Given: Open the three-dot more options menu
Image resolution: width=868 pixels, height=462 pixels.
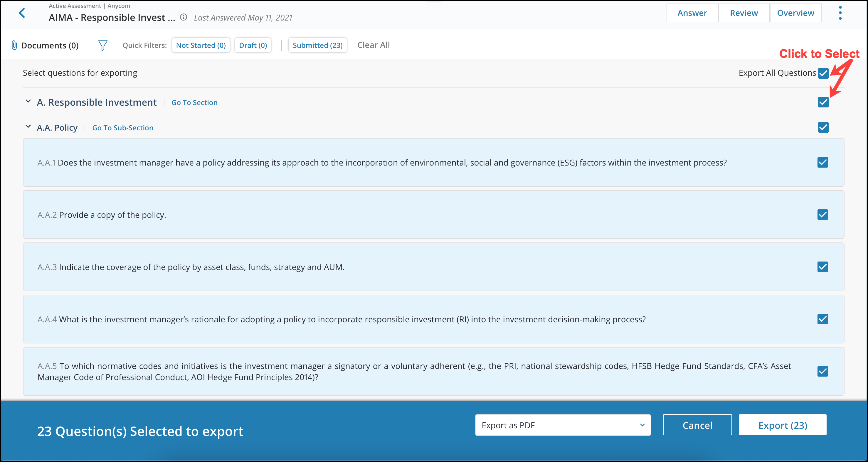Looking at the screenshot, I should (840, 13).
